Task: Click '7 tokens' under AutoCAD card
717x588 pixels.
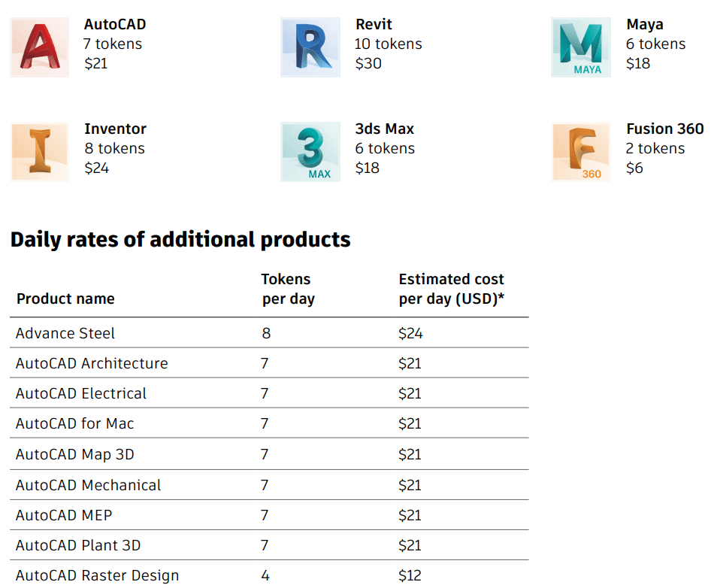Action: click(113, 44)
